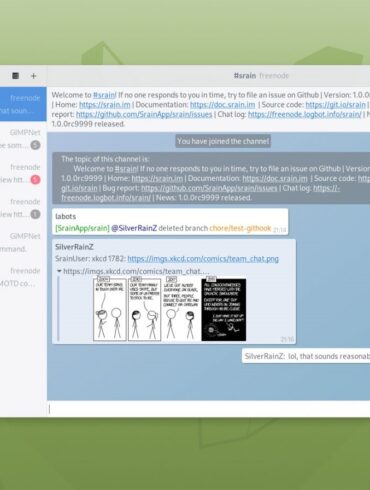Focus the message input field
This screenshot has height=490, width=370.
click(209, 409)
